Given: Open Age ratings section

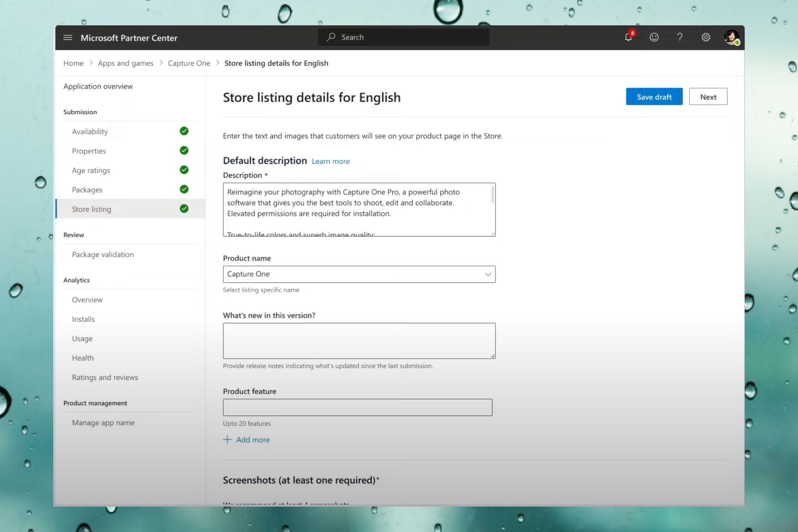Looking at the screenshot, I should pyautogui.click(x=91, y=170).
